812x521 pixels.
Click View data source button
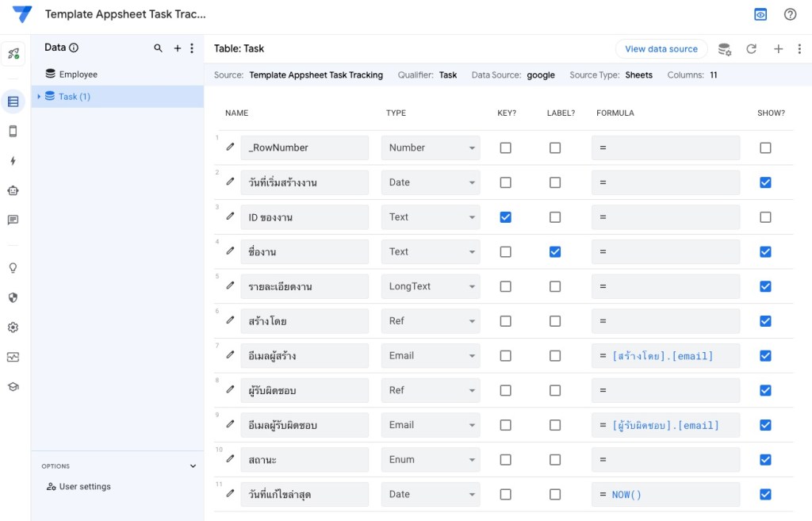coord(661,48)
